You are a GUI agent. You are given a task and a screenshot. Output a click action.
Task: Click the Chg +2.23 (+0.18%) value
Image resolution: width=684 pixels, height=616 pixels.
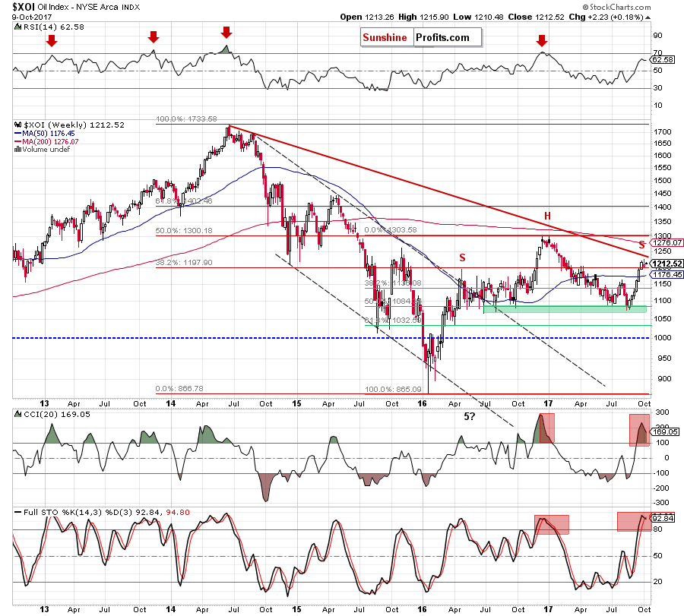(x=606, y=17)
